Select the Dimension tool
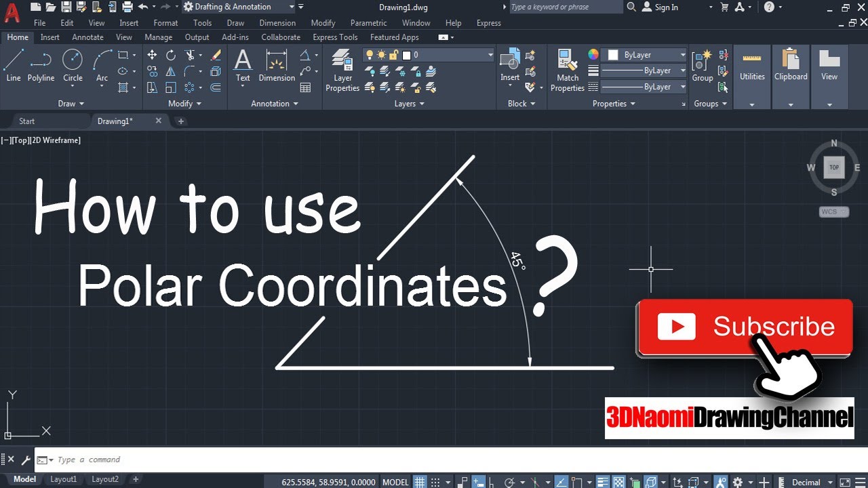The image size is (868, 488). pyautogui.click(x=277, y=66)
